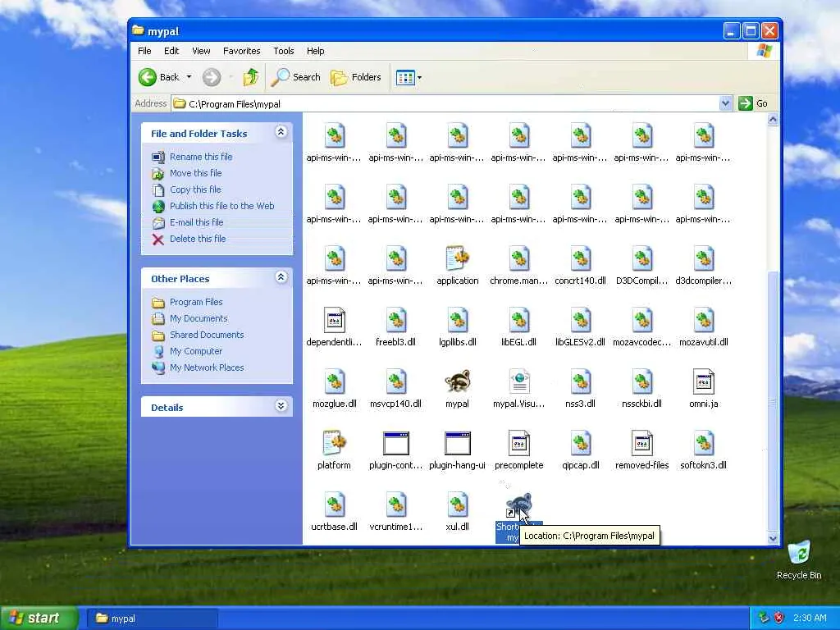This screenshot has height=630, width=840.
Task: Click the file list scrollbar up arrow
Action: (773, 120)
